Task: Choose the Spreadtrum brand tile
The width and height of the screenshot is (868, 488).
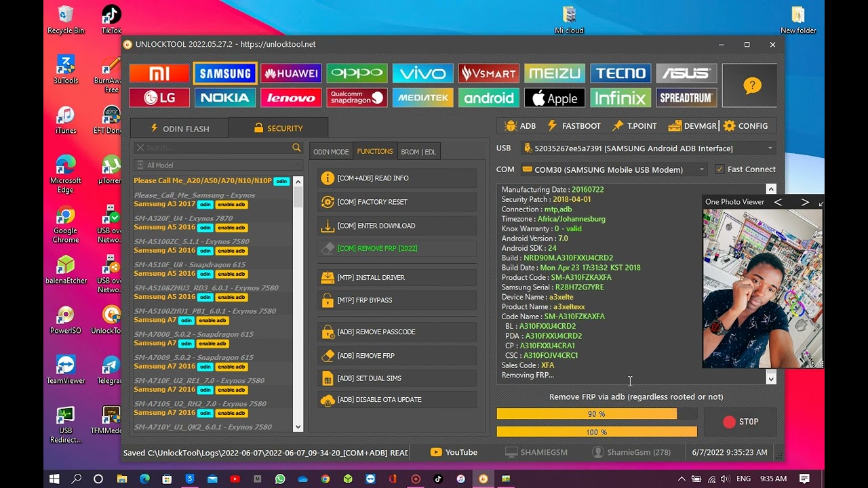Action: (x=686, y=98)
